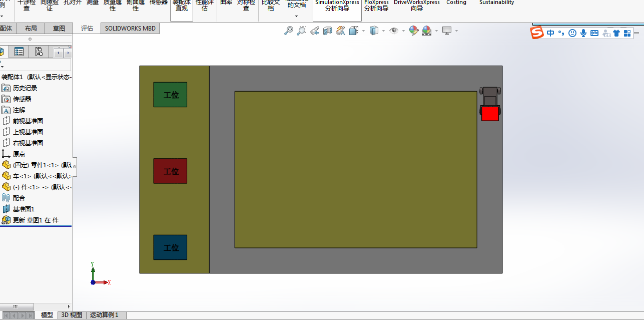Screen dimensions: 644x320
Task: Select 历史记录 in the feature tree
Action: click(25, 88)
